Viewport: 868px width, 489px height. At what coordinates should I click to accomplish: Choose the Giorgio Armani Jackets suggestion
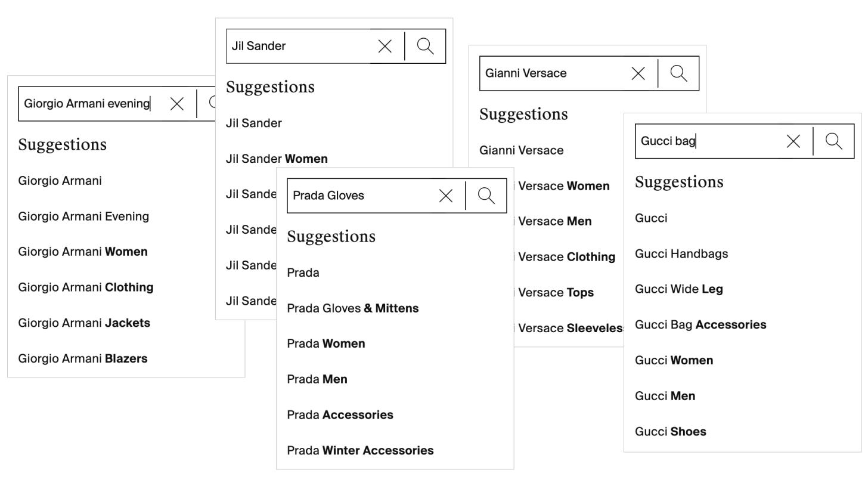pos(84,323)
